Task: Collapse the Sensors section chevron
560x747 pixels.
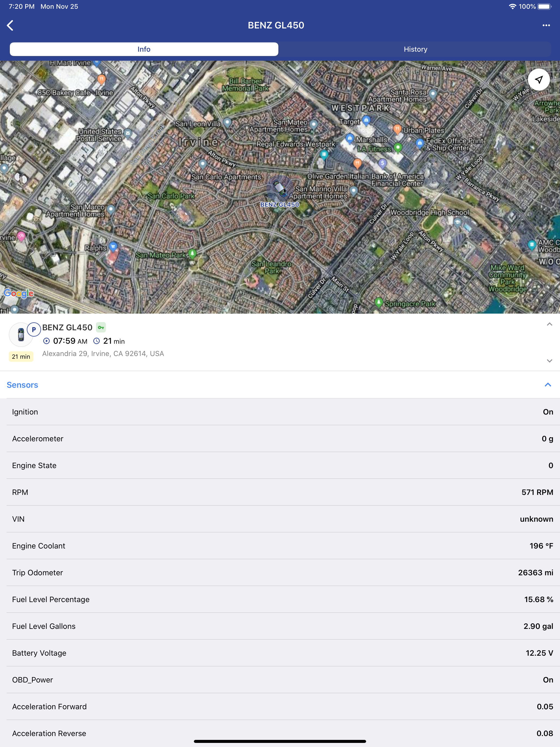Action: pyautogui.click(x=548, y=385)
